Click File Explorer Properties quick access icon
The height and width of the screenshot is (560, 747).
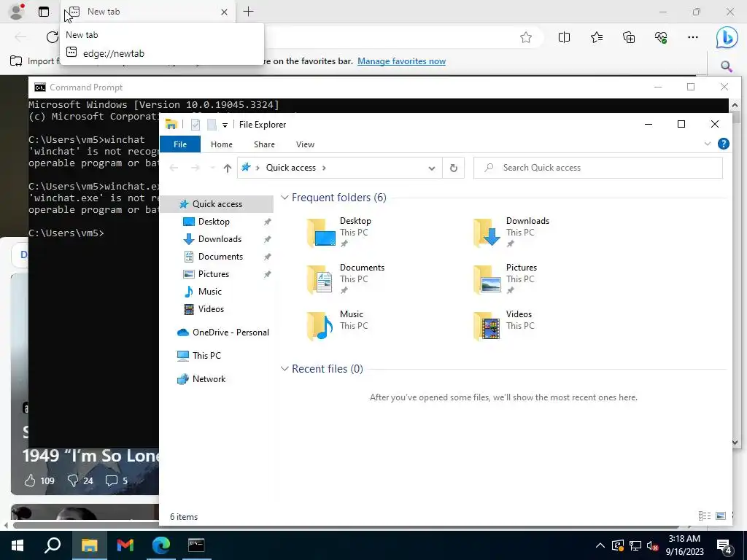coord(196,125)
